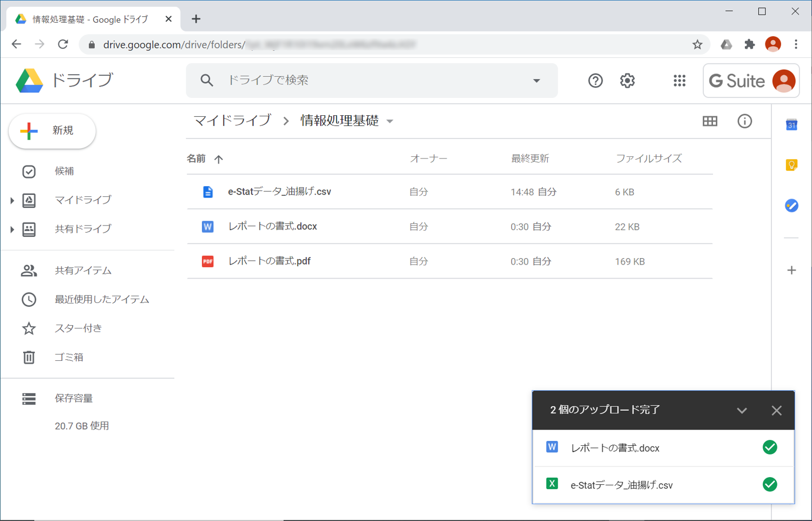This screenshot has height=521, width=812.
Task: Select 候補 in the sidebar
Action: [x=64, y=172]
